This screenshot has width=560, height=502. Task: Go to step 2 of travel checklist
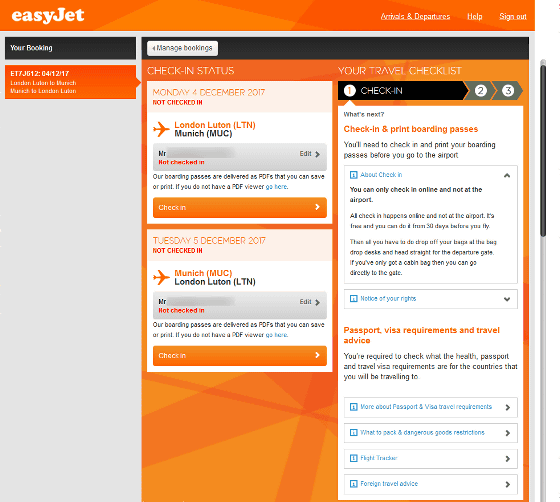(480, 91)
